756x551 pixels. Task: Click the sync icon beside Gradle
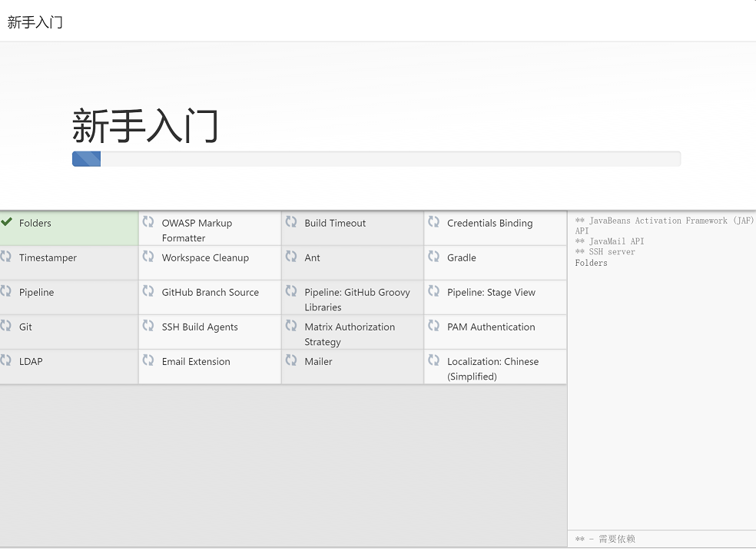434,257
